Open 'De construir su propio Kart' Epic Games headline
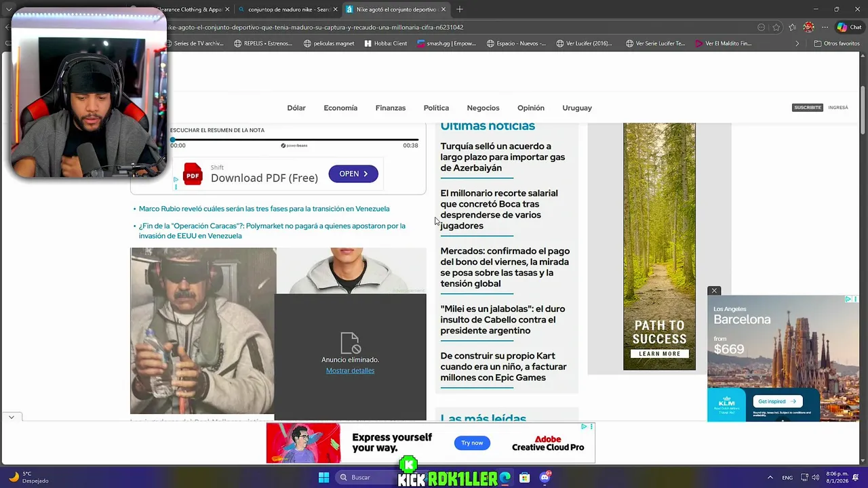Image resolution: width=868 pixels, height=488 pixels. pyautogui.click(x=503, y=367)
